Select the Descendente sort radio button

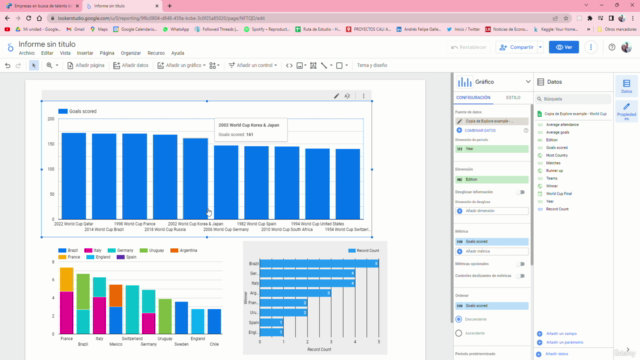[x=459, y=319]
